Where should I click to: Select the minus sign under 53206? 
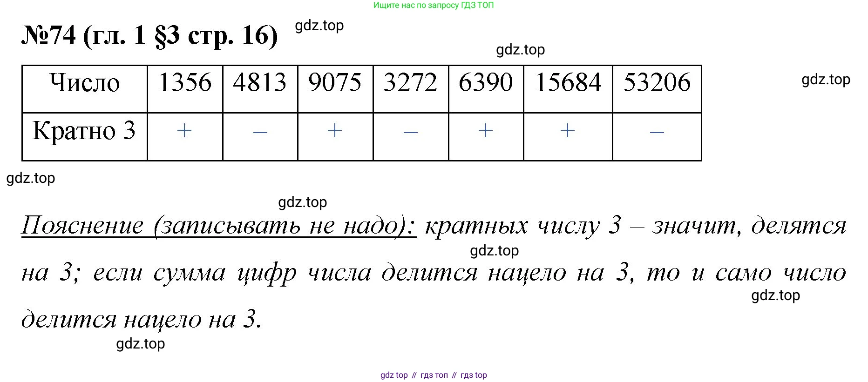[x=657, y=133]
